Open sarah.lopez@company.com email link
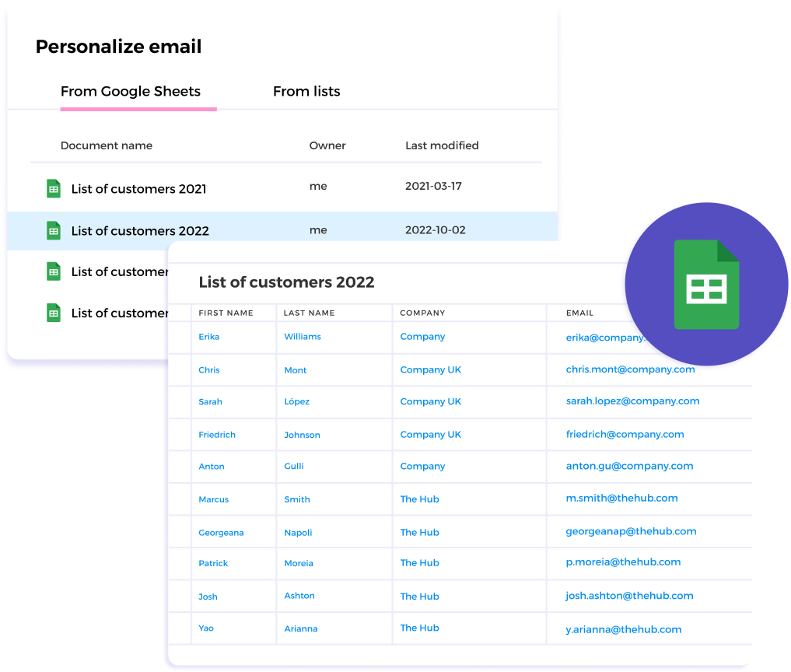This screenshot has width=791, height=672. point(631,401)
